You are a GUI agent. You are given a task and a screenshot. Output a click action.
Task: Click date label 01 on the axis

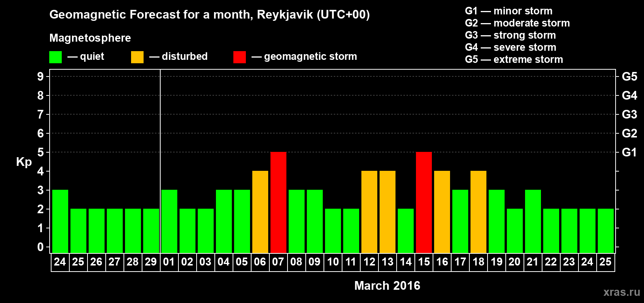(x=169, y=262)
